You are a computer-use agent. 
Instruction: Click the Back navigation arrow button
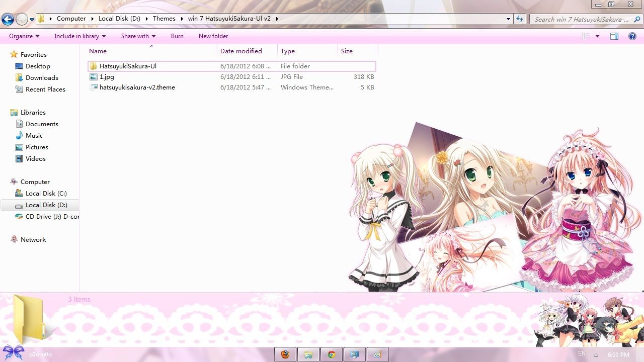[8, 19]
